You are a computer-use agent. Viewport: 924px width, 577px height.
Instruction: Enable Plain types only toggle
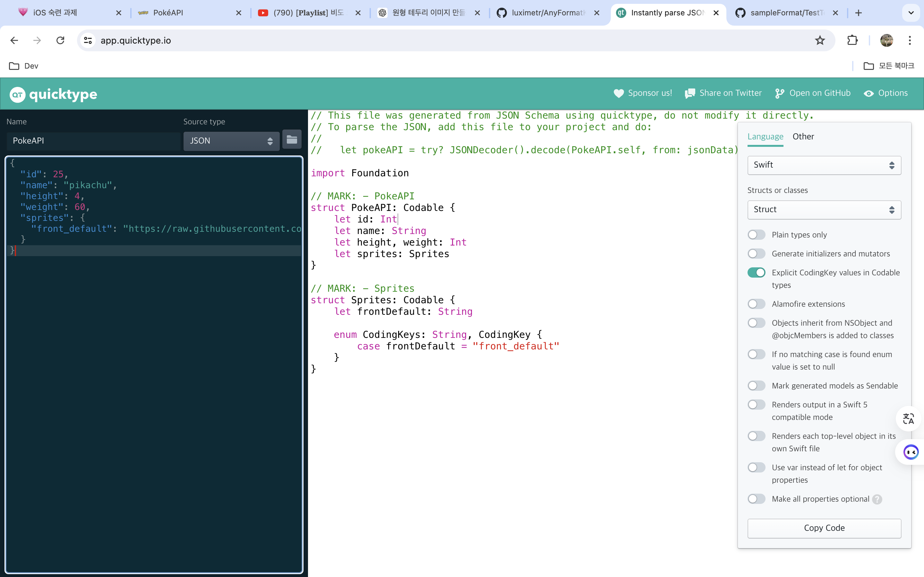click(756, 235)
